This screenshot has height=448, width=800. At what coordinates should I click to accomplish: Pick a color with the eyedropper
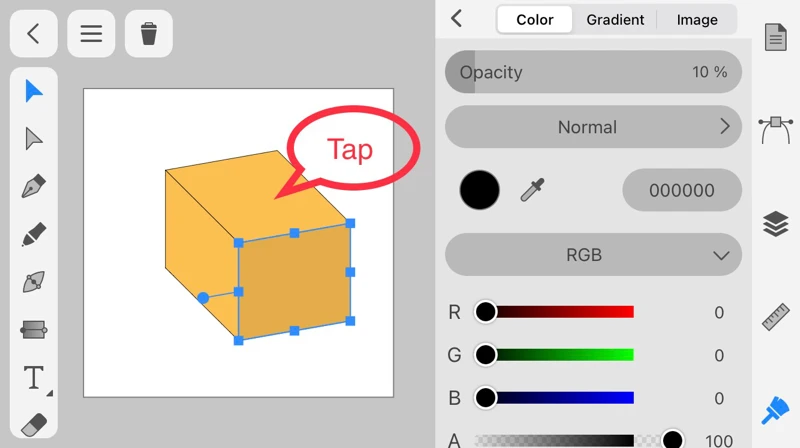533,190
